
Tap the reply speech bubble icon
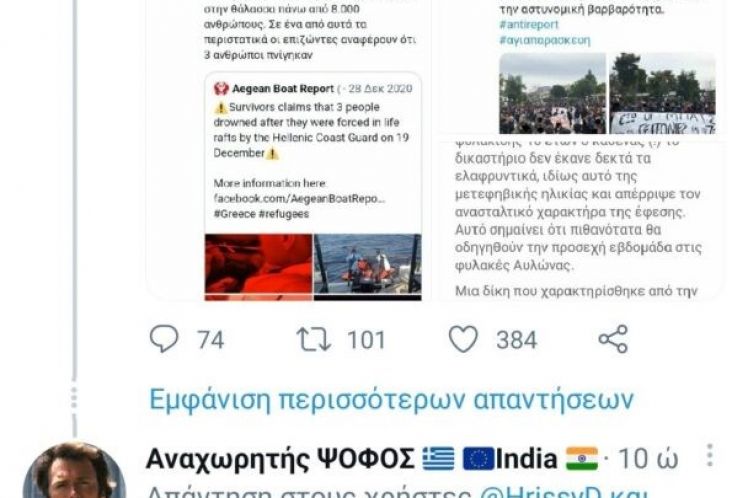pos(164,339)
